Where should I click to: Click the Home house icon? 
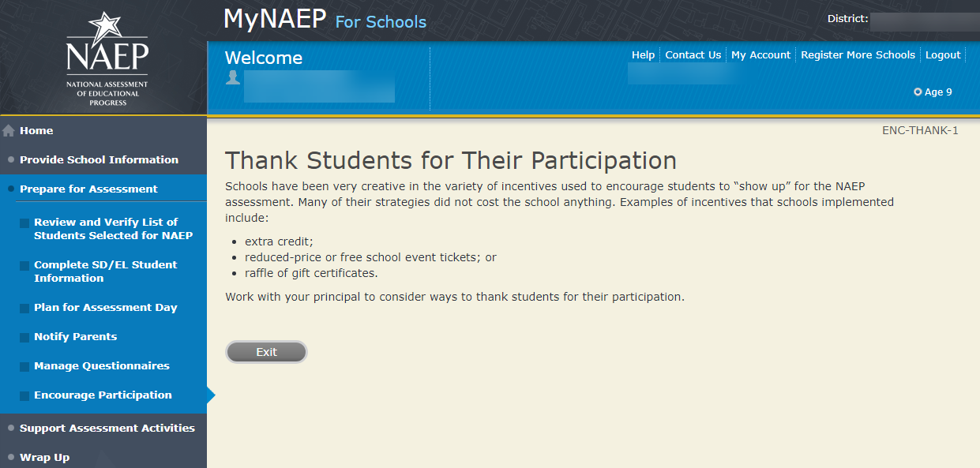pos(9,131)
